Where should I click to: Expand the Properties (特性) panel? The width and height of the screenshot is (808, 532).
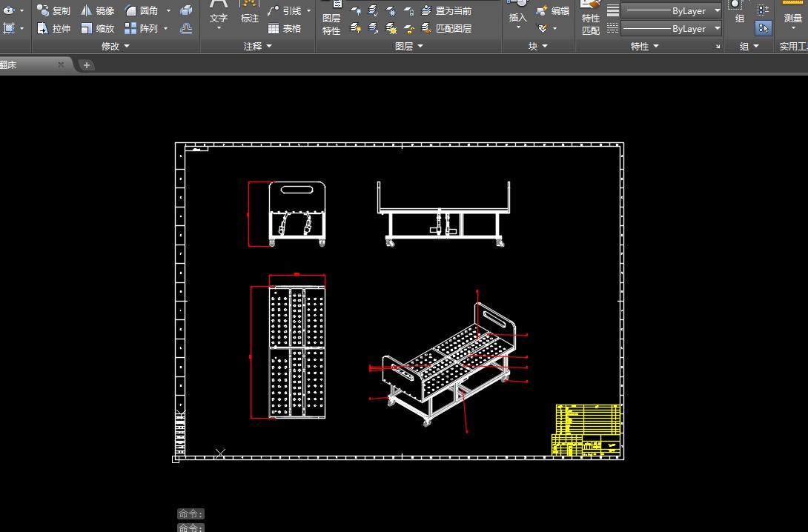(645, 47)
